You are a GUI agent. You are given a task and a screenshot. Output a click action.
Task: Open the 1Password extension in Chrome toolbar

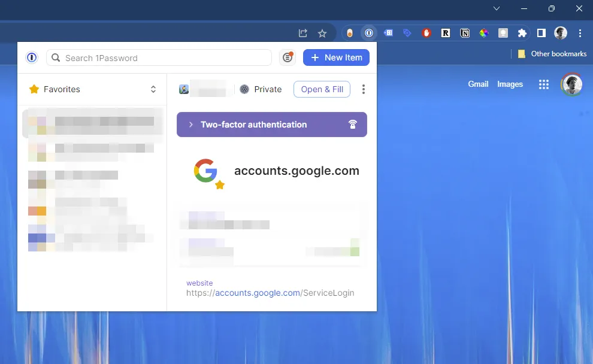pyautogui.click(x=369, y=34)
